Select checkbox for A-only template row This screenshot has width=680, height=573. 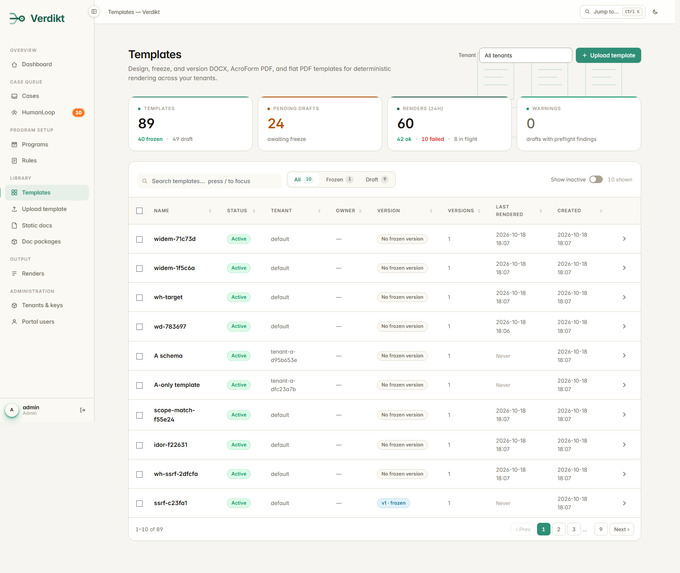click(x=139, y=385)
